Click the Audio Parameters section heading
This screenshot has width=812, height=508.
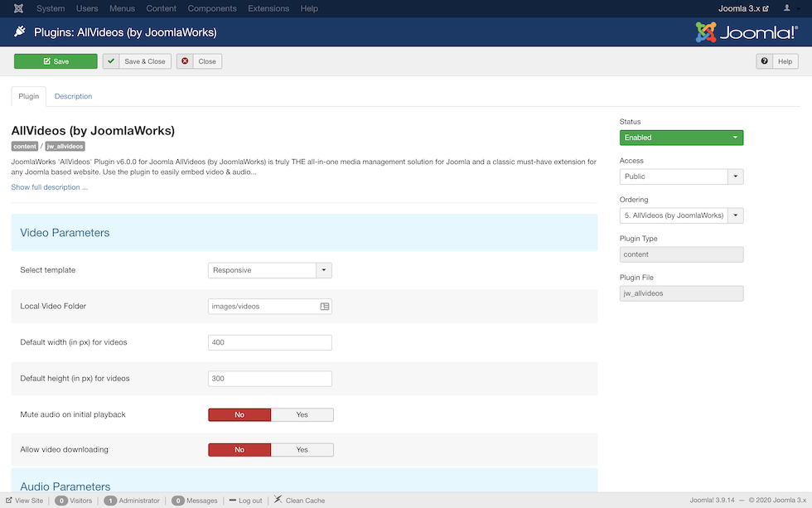click(65, 486)
